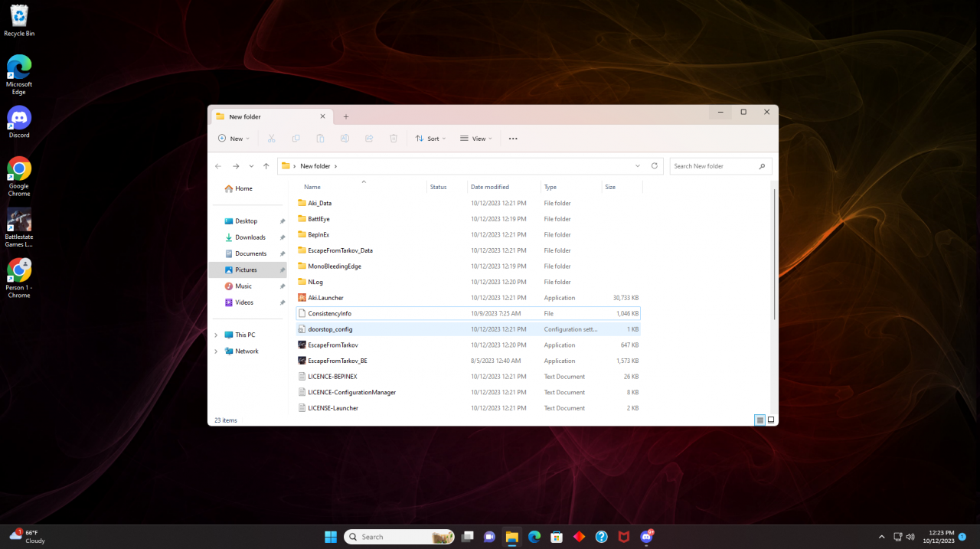Select the doorstop_config file
The height and width of the screenshot is (549, 980).
[469, 329]
